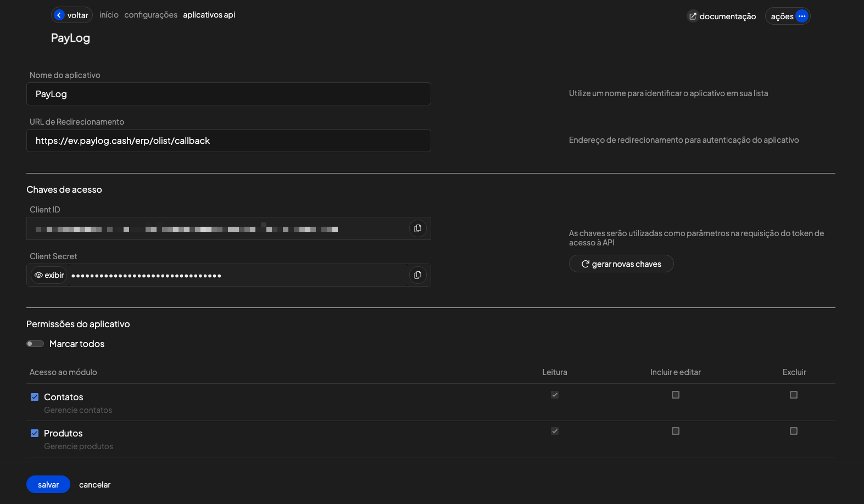The image size is (864, 504).
Task: Enable Excluir permission for Contatos
Action: coord(794,395)
